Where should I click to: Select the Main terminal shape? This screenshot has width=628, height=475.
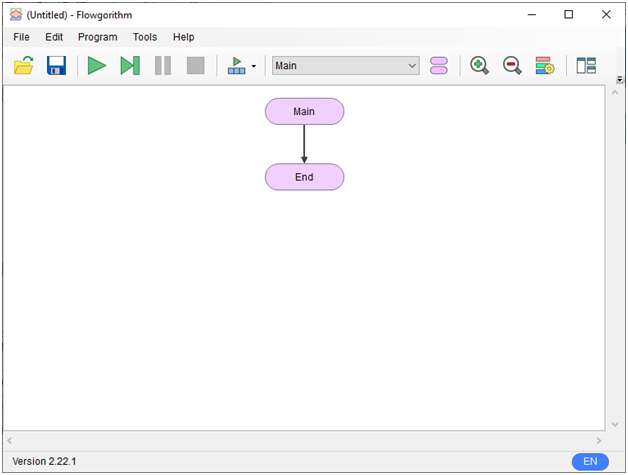[x=304, y=111]
